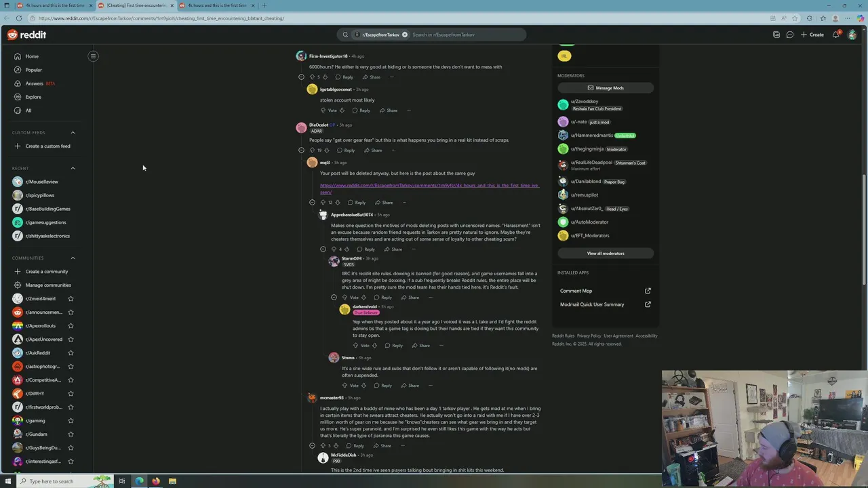
Task: Open File Explorer from the taskbar
Action: tap(172, 481)
